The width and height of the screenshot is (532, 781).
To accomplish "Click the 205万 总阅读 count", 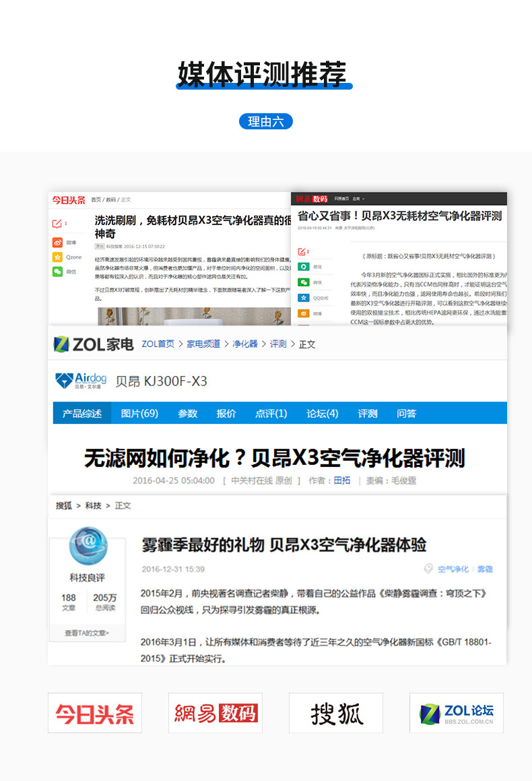I will point(105,601).
